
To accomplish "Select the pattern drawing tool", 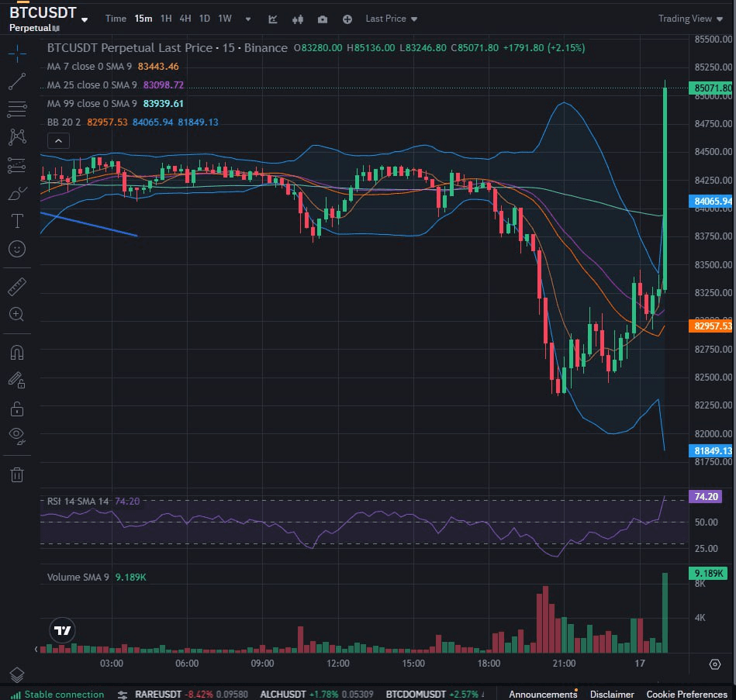I will pyautogui.click(x=17, y=137).
